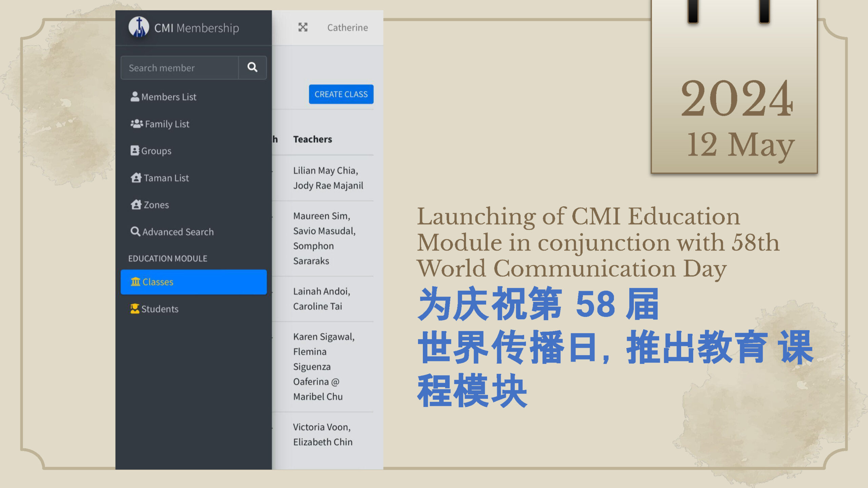Click the fullscreen expand arrows icon
This screenshot has height=488, width=868.
pos(303,27)
